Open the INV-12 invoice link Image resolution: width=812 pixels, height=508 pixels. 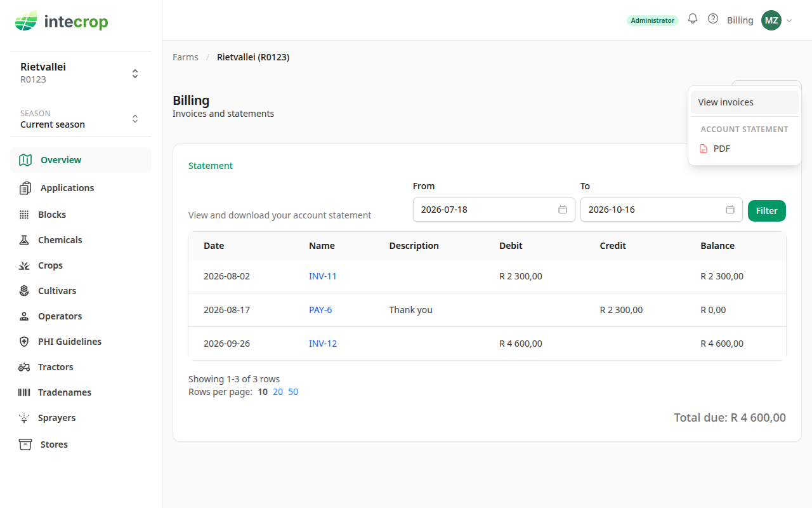(323, 344)
